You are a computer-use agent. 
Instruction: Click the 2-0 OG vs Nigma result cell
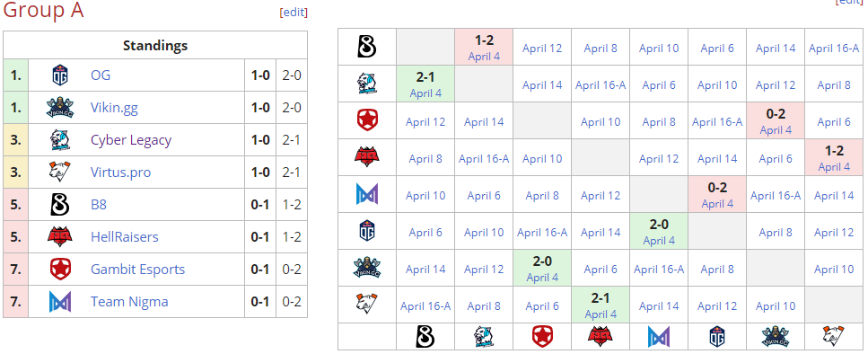[659, 232]
